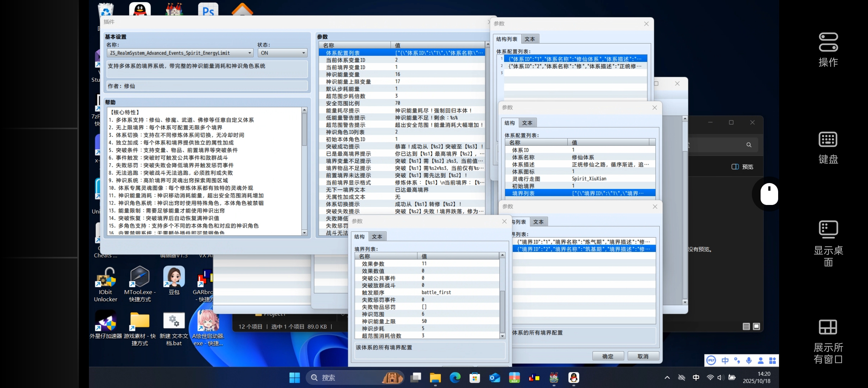The image size is (868, 388).
Task: Open File Explorer from the taskbar
Action: coord(435,378)
